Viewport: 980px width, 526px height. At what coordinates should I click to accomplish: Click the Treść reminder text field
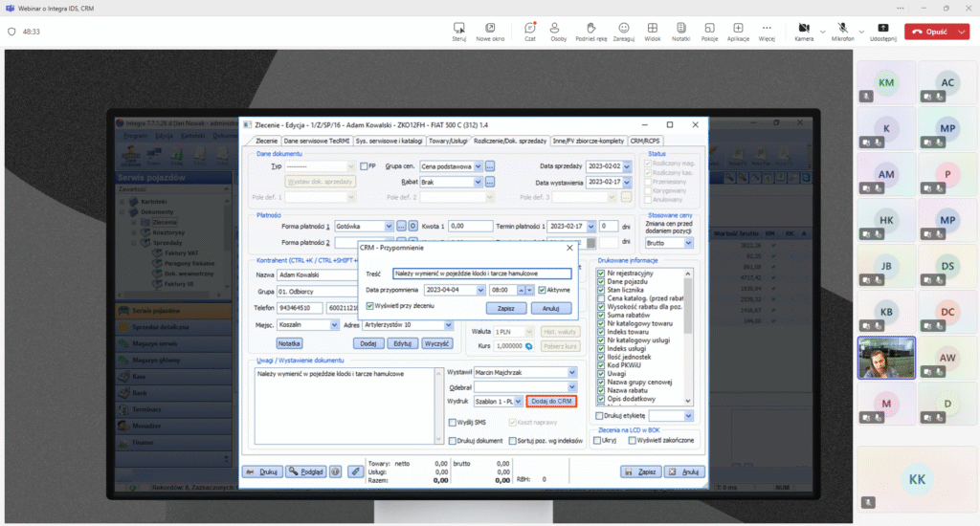[482, 274]
